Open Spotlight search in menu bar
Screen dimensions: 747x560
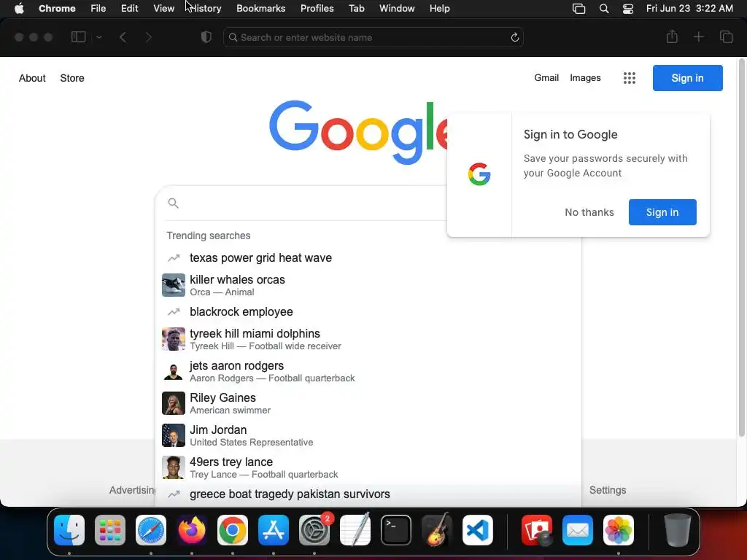[603, 8]
